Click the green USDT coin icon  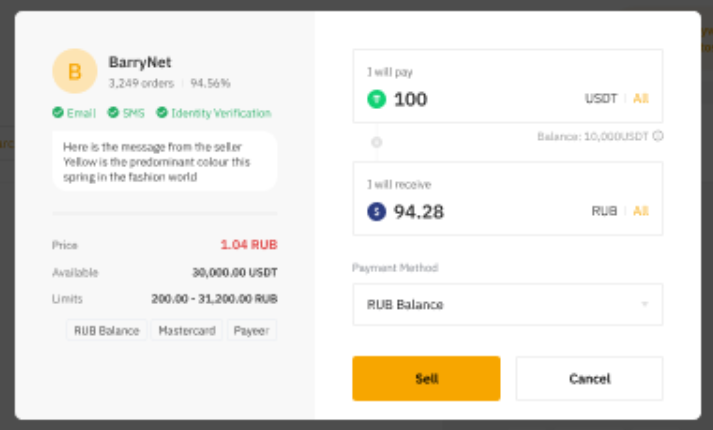(x=376, y=99)
